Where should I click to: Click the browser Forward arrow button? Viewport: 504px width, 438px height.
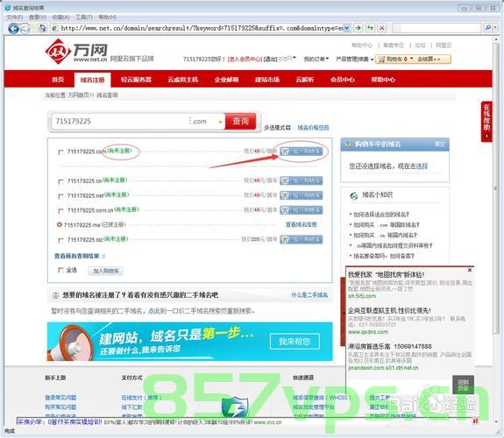25,29
